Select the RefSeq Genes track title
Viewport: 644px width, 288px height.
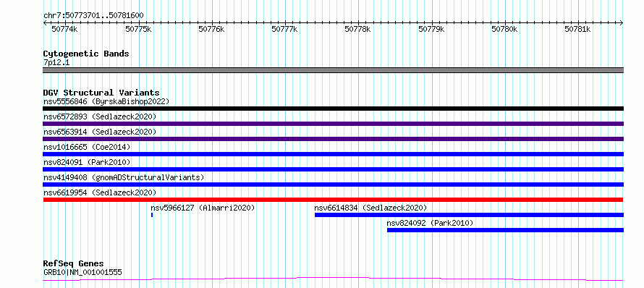point(73,264)
